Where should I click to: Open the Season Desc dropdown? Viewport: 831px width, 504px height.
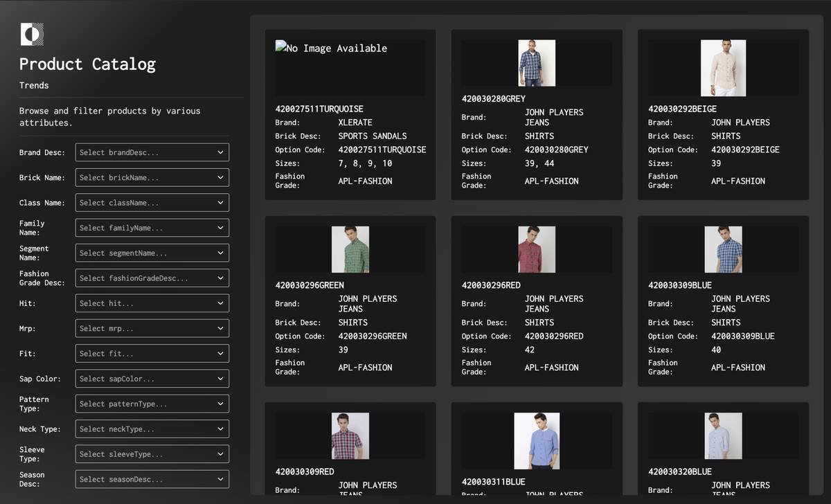pos(152,479)
